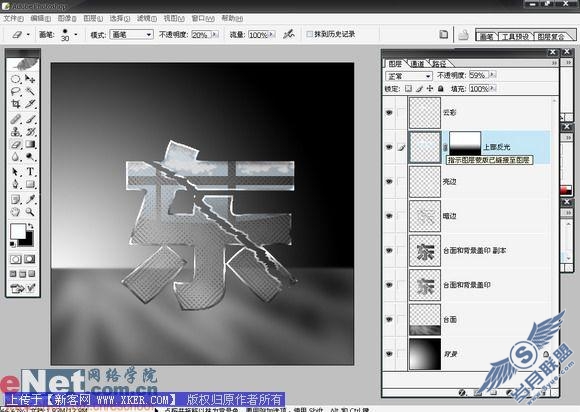Image resolution: width=580 pixels, height=412 pixels.
Task: Hide the 台面 layer
Action: point(389,319)
